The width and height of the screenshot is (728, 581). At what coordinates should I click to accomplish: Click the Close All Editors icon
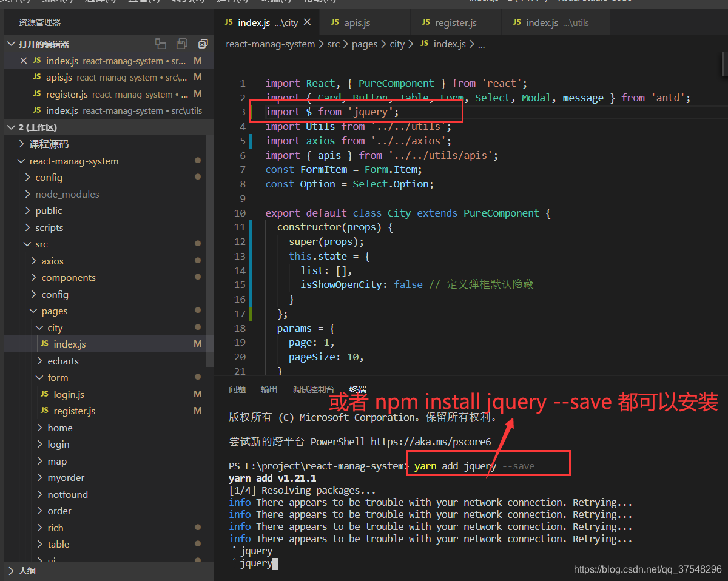coord(203,44)
